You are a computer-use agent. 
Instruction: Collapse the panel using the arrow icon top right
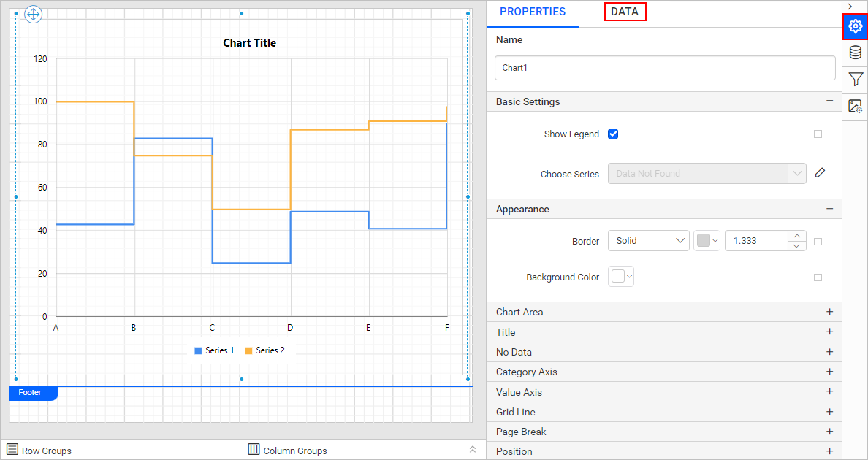pyautogui.click(x=850, y=7)
